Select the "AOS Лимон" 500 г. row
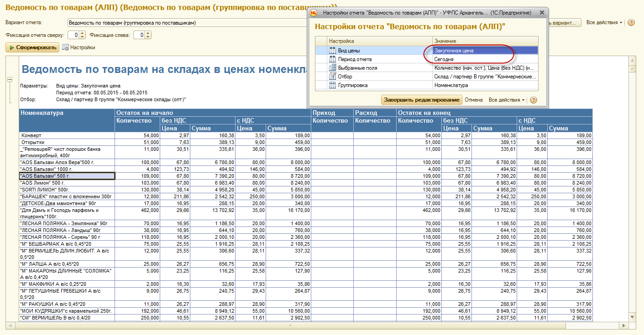Screen dimensions: 644x335 click(x=67, y=182)
